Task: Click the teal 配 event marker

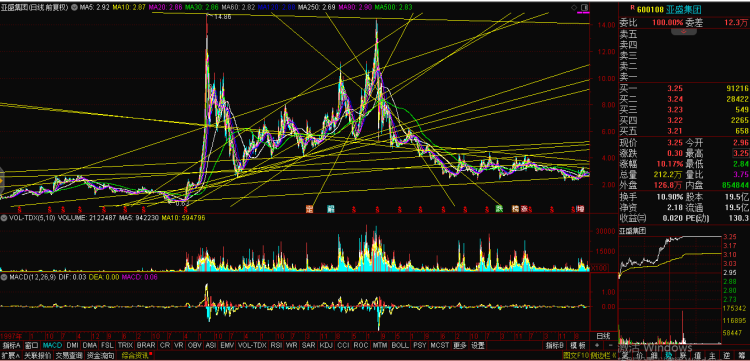Action: pos(331,208)
